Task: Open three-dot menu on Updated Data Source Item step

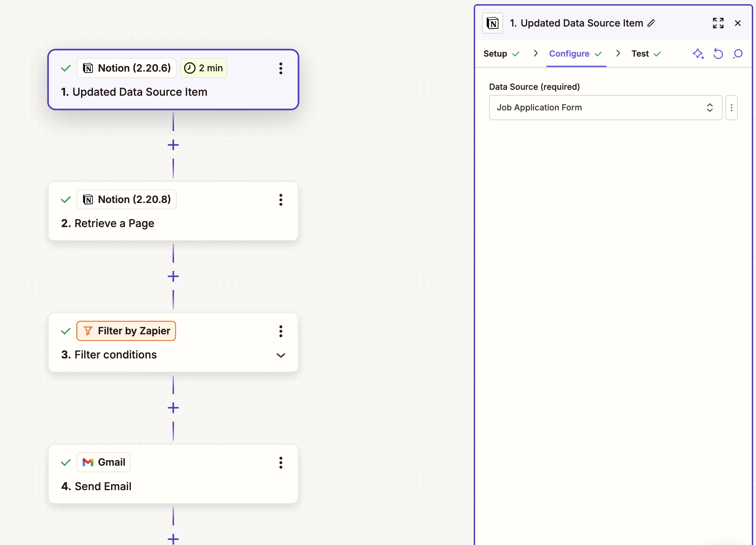Action: [x=281, y=68]
